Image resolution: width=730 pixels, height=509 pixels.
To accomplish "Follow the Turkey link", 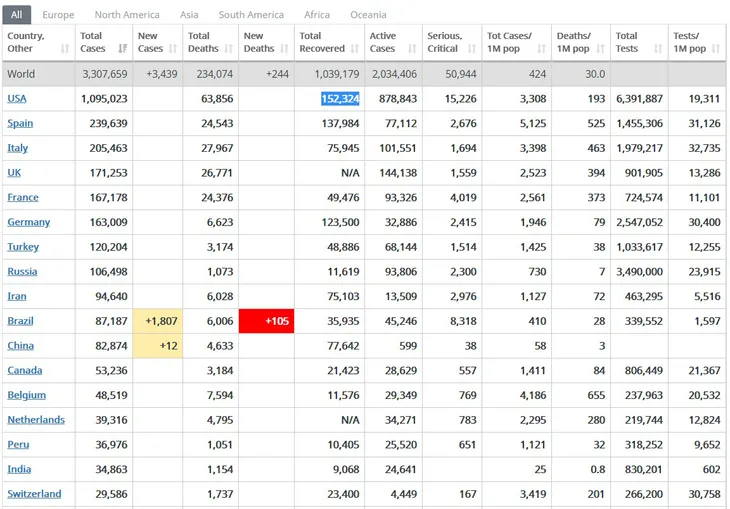I will (23, 247).
